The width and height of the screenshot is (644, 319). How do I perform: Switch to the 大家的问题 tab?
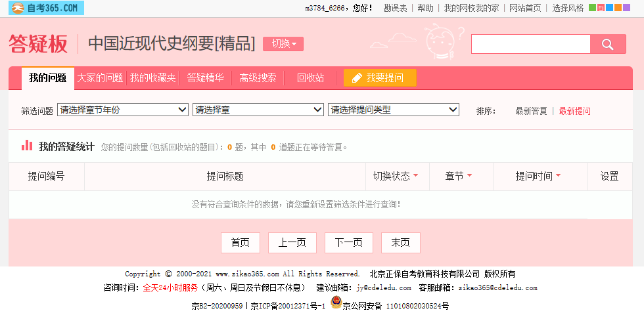click(100, 77)
